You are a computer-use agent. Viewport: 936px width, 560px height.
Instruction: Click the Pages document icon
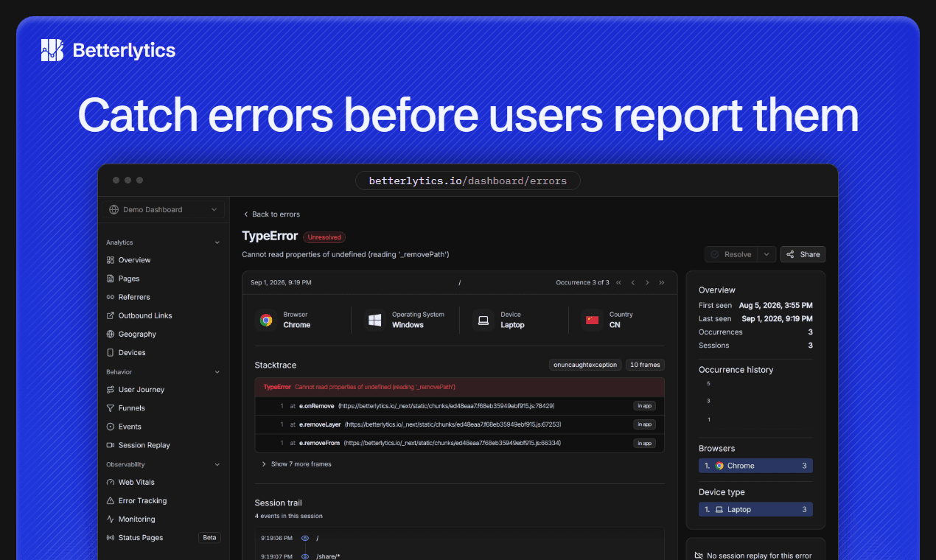(111, 279)
